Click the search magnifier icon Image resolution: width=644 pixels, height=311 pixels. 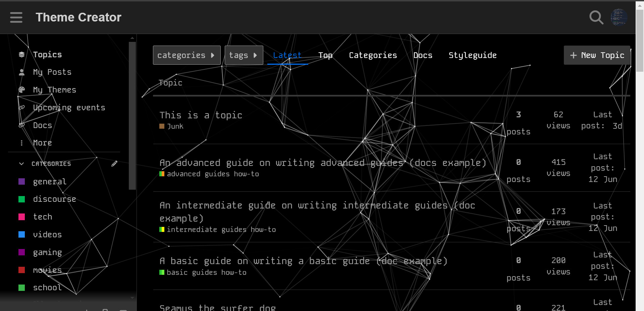pyautogui.click(x=596, y=17)
